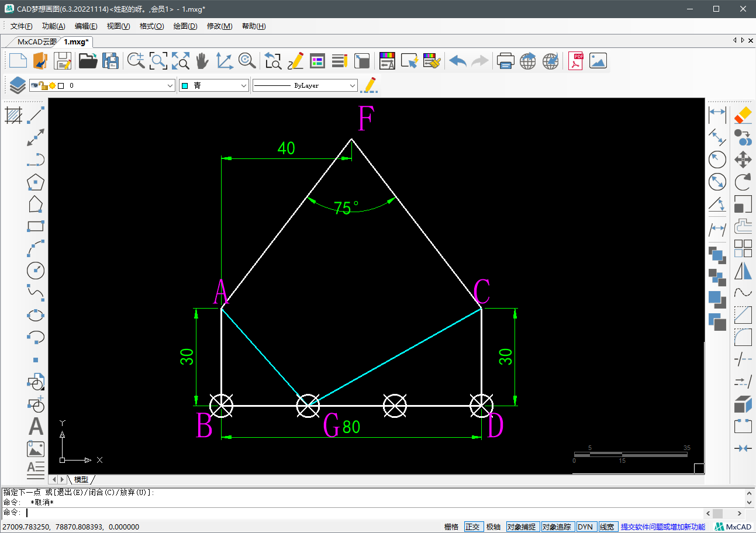Select the Aligned dimension tool
This screenshot has width=756, height=533.
tap(717, 136)
